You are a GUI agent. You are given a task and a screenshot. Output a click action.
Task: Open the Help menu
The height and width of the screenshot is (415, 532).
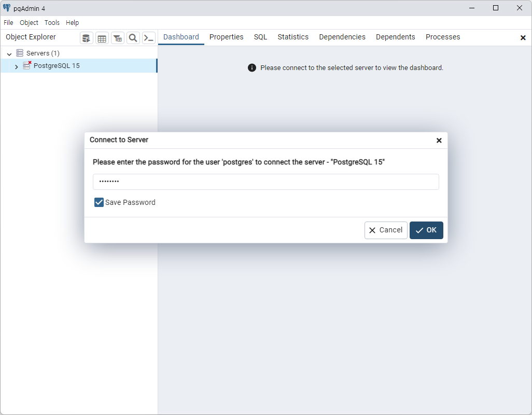coord(72,23)
